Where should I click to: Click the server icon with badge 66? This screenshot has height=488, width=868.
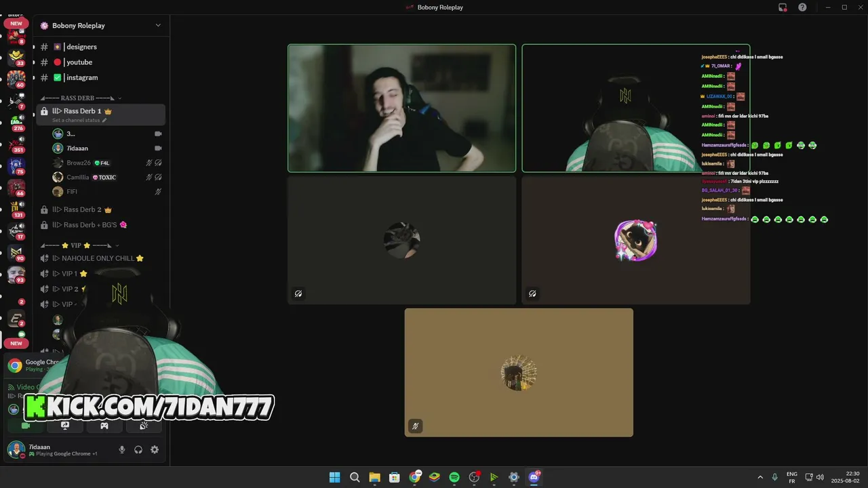16,187
